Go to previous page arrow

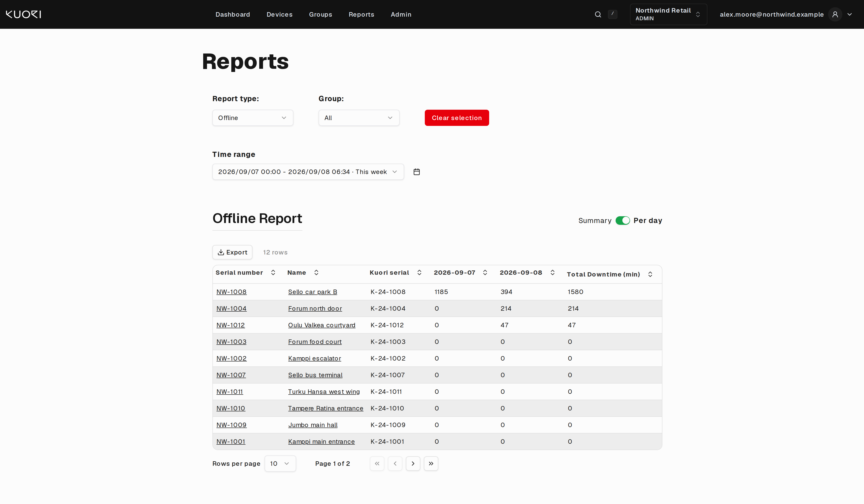coord(395,463)
